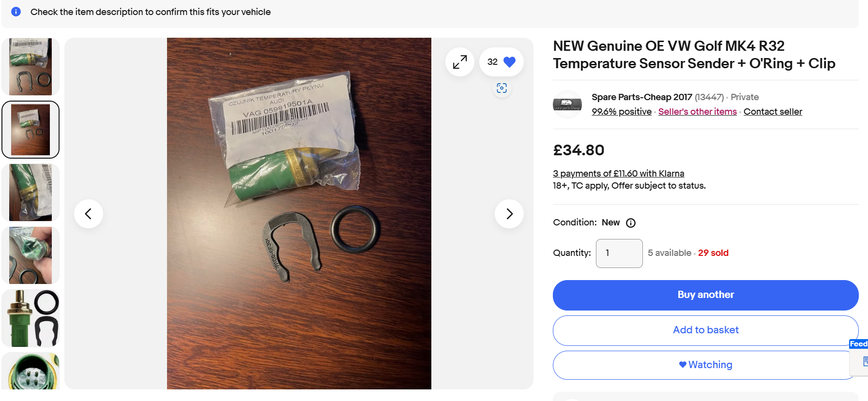Click the blue heart watchers icon
The height and width of the screenshot is (401, 868).
(x=509, y=62)
